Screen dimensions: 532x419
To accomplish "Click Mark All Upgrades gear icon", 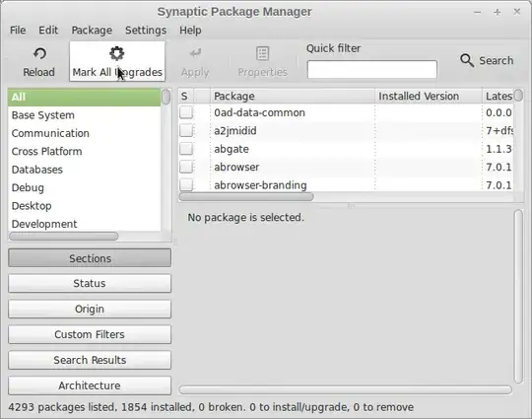I will 116,53.
